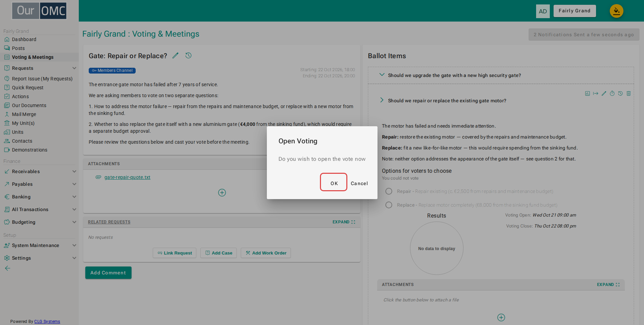Image resolution: width=644 pixels, height=325 pixels.
Task: Cancel the Open Voting dialog
Action: 359,183
